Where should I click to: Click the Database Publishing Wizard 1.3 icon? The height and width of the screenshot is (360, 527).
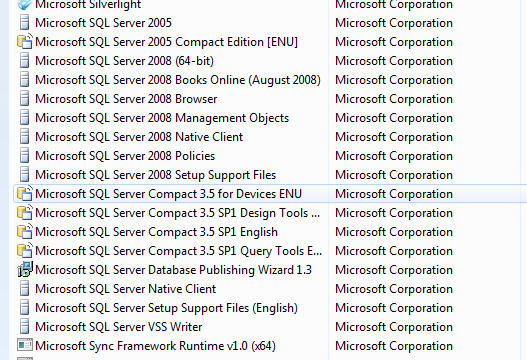(25, 270)
